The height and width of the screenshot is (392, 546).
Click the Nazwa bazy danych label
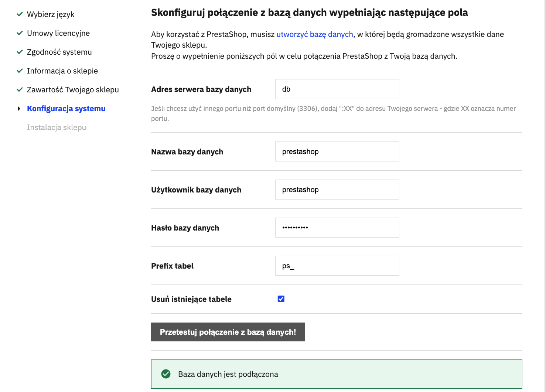click(187, 152)
